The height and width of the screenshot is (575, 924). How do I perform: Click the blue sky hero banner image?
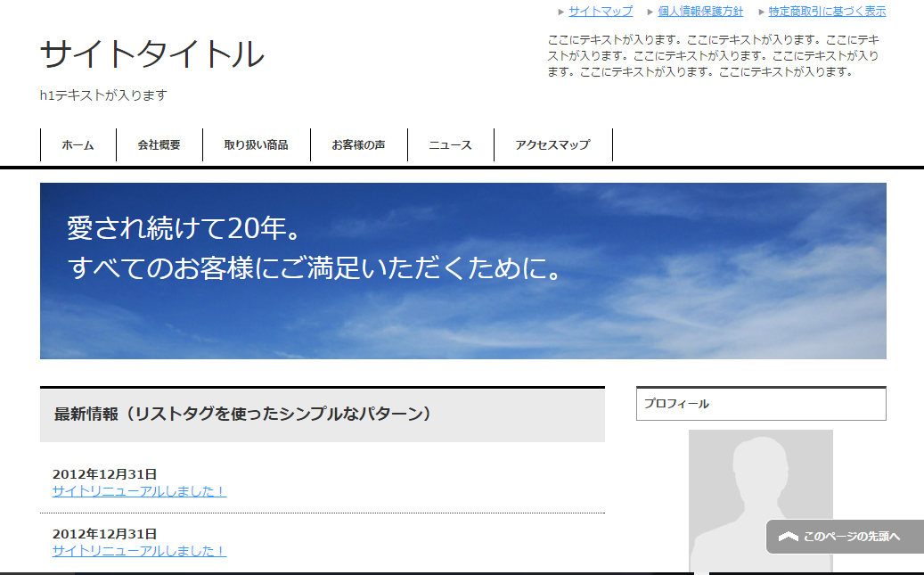(462, 271)
